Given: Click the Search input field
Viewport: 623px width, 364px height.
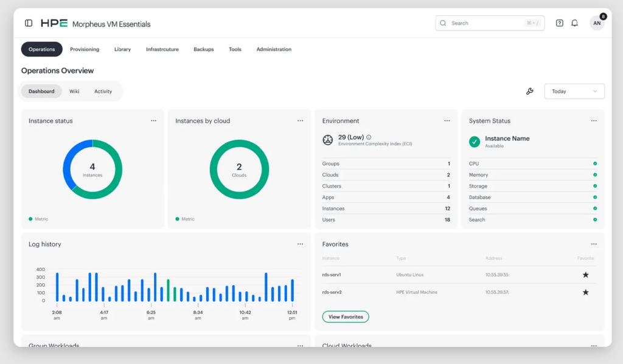Looking at the screenshot, I should (487, 23).
